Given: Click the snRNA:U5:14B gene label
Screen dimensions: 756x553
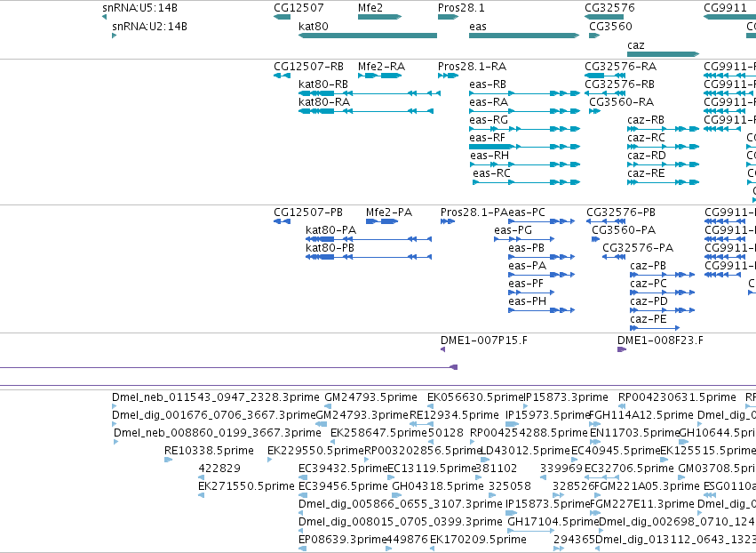Looking at the screenshot, I should [139, 8].
